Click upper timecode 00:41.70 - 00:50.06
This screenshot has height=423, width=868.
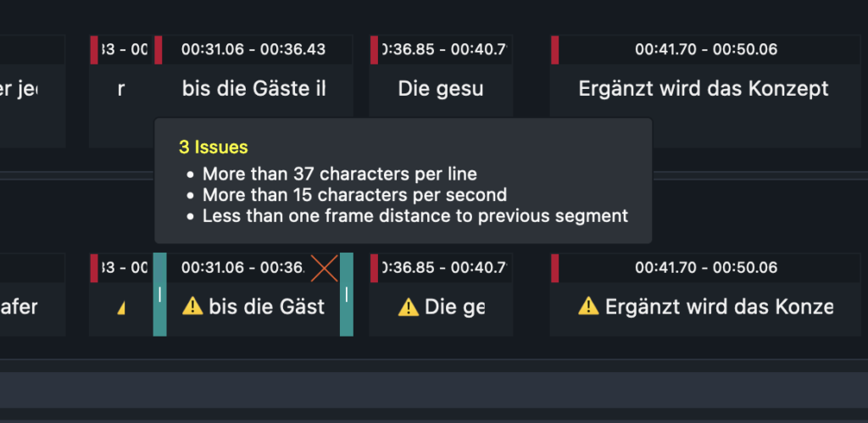click(x=706, y=49)
